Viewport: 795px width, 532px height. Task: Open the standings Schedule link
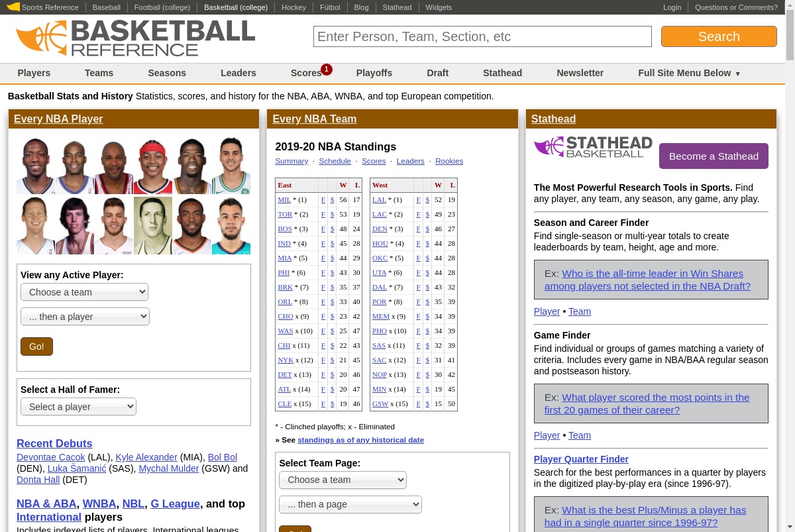335,161
